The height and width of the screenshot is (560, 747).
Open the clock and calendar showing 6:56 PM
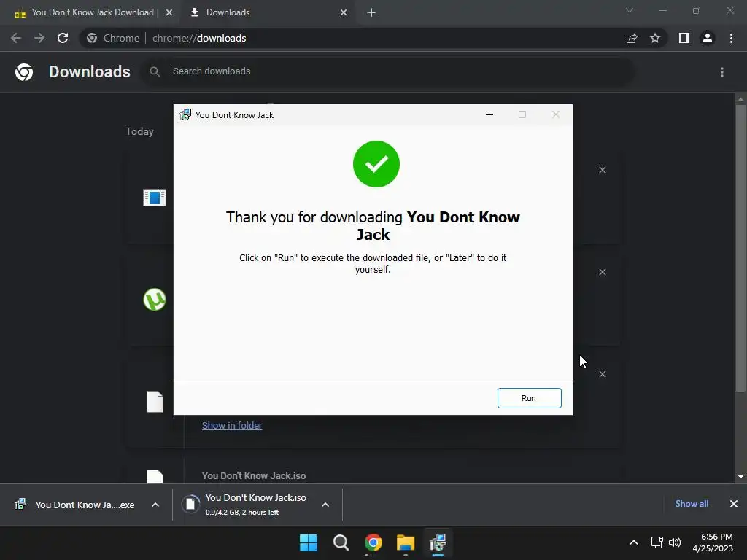coord(713,542)
